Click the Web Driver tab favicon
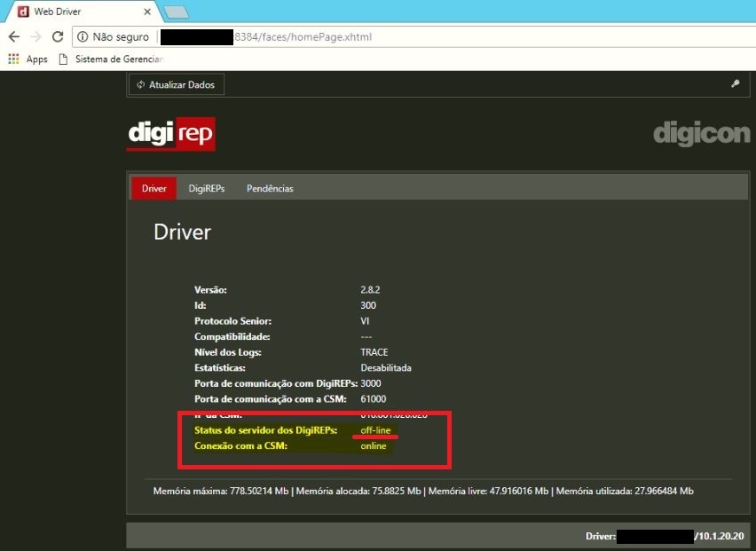 coord(22,12)
